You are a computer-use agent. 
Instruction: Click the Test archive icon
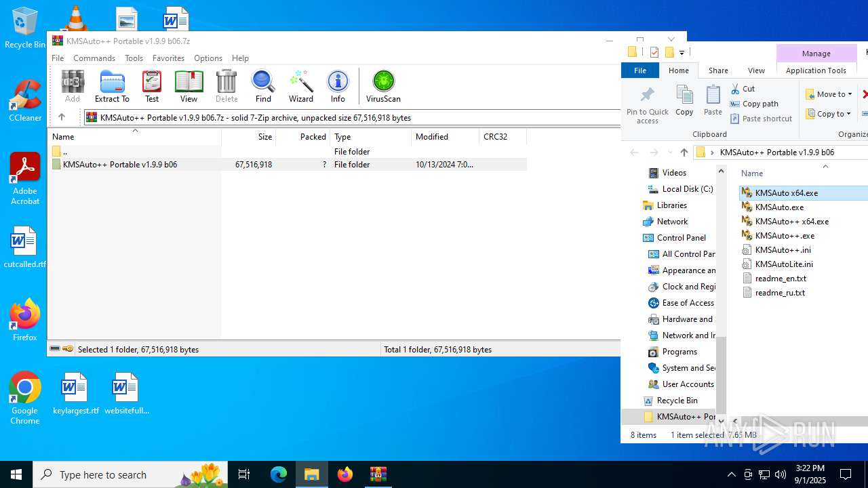(x=152, y=86)
